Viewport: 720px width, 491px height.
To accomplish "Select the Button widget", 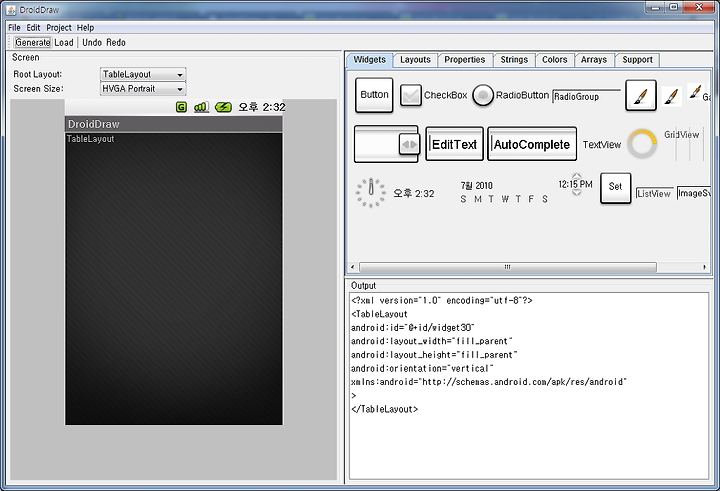I will (374, 95).
